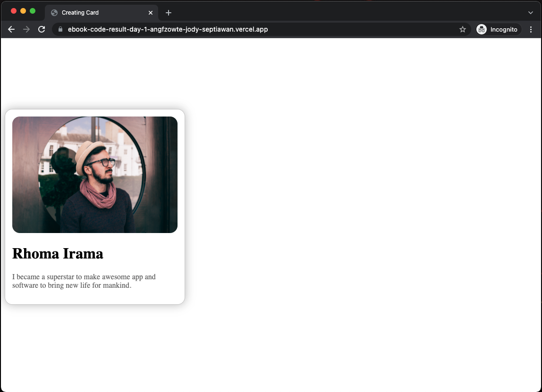The height and width of the screenshot is (392, 542).
Task: Expand the tab search dropdown arrow
Action: [531, 13]
